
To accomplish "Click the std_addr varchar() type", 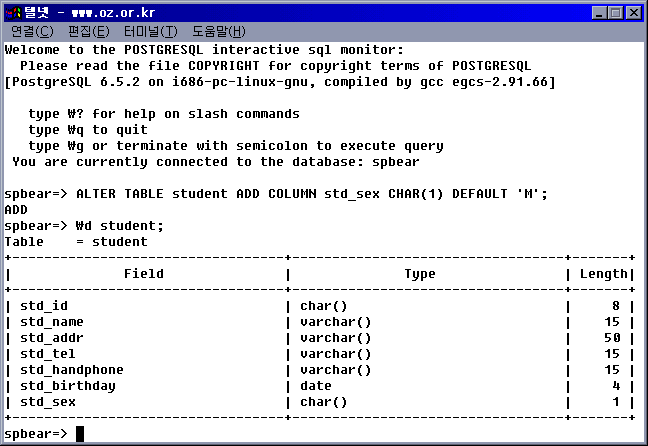I will [x=336, y=339].
